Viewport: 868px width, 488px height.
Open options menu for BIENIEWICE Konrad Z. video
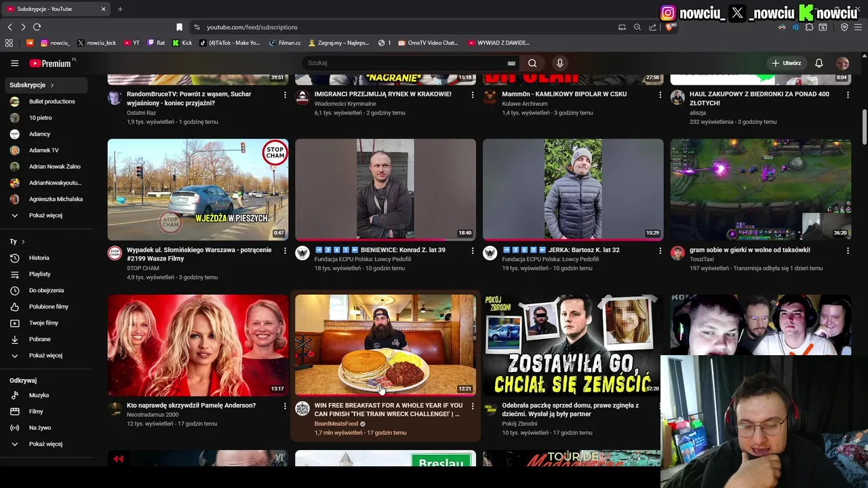473,251
